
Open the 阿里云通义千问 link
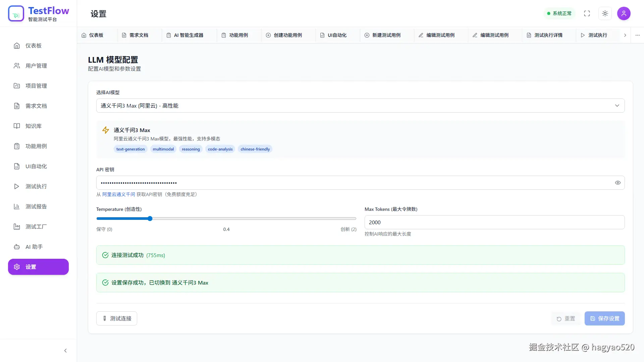[118, 194]
